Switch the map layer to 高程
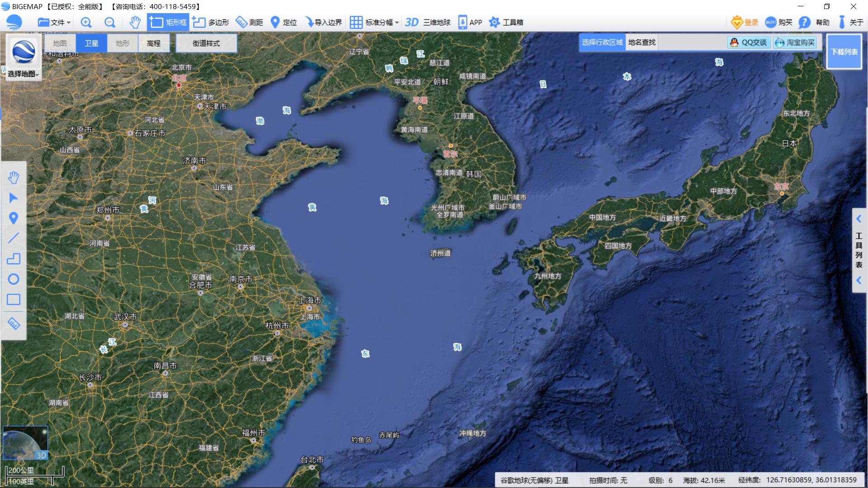The image size is (868, 488). click(x=154, y=43)
